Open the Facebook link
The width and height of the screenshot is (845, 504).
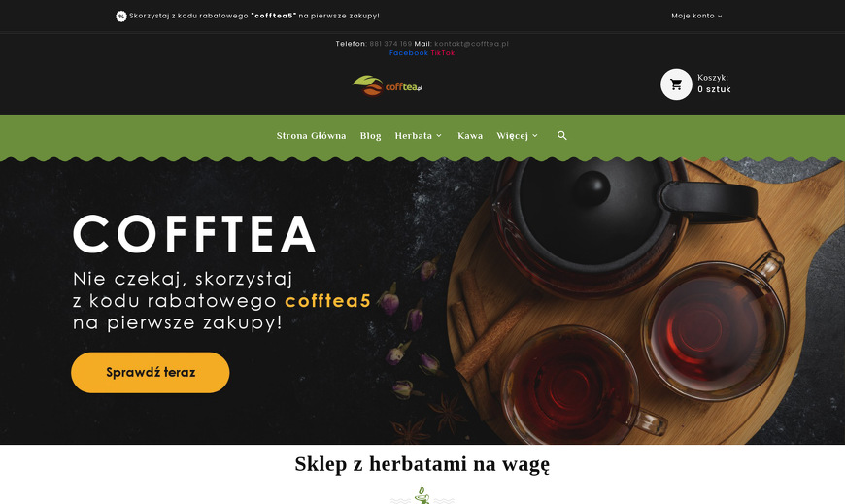click(x=409, y=52)
